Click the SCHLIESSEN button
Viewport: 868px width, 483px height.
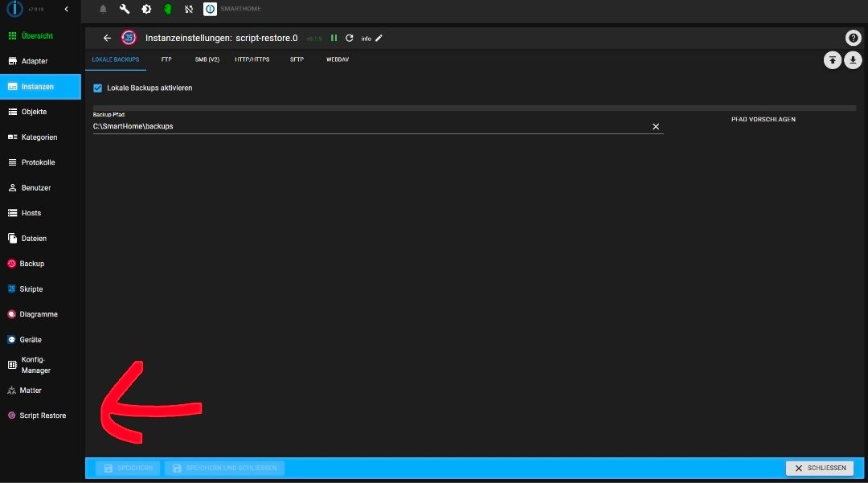pyautogui.click(x=820, y=468)
